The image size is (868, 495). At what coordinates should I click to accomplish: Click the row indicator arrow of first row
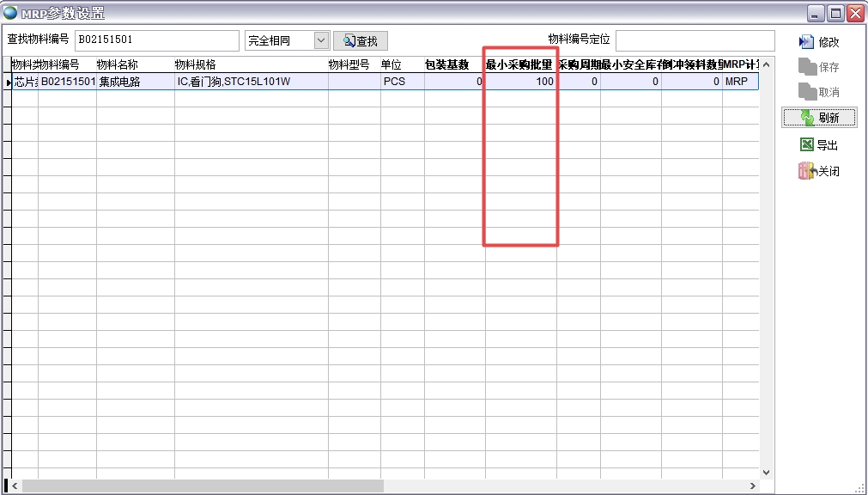pos(8,82)
